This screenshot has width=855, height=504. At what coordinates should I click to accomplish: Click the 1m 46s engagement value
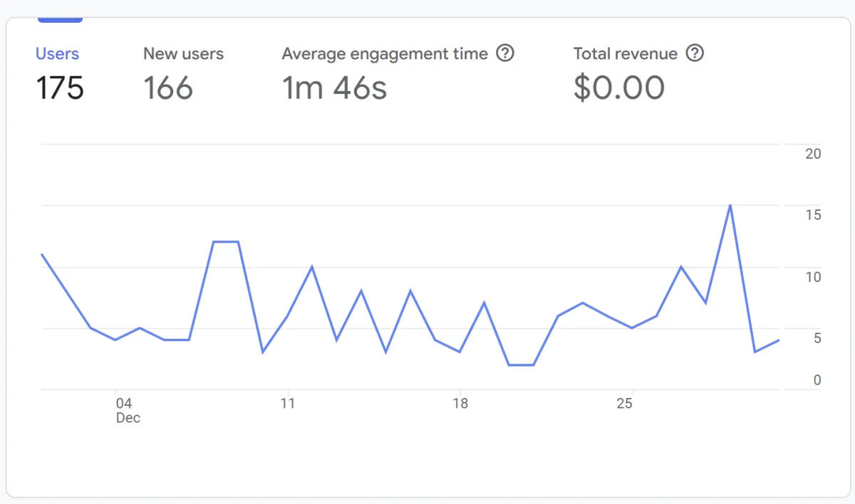coord(334,88)
